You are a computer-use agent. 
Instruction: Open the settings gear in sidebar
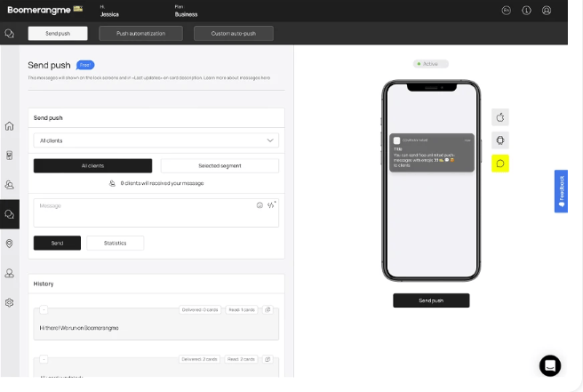click(x=9, y=303)
